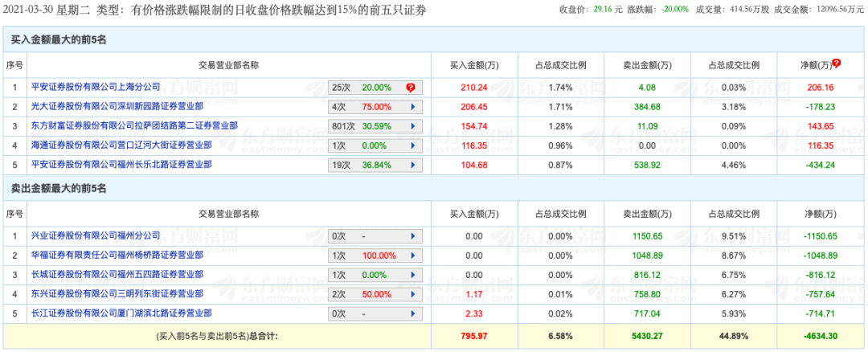Click net amount -1150.65 cell
Viewport: 868px width, 352px height.
pos(821,236)
